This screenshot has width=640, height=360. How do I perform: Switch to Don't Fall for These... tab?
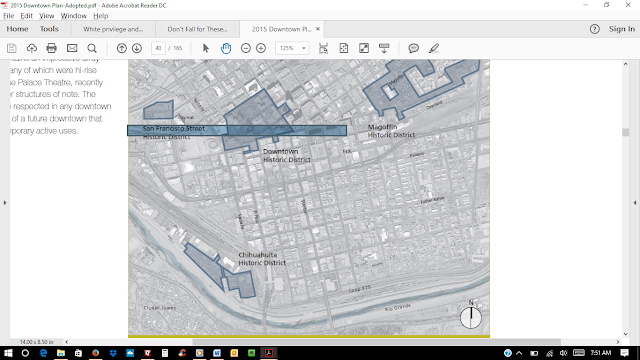pyautogui.click(x=197, y=29)
